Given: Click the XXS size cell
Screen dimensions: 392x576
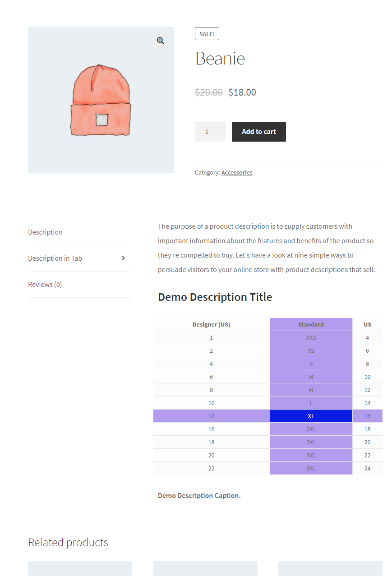Looking at the screenshot, I should [x=311, y=337].
